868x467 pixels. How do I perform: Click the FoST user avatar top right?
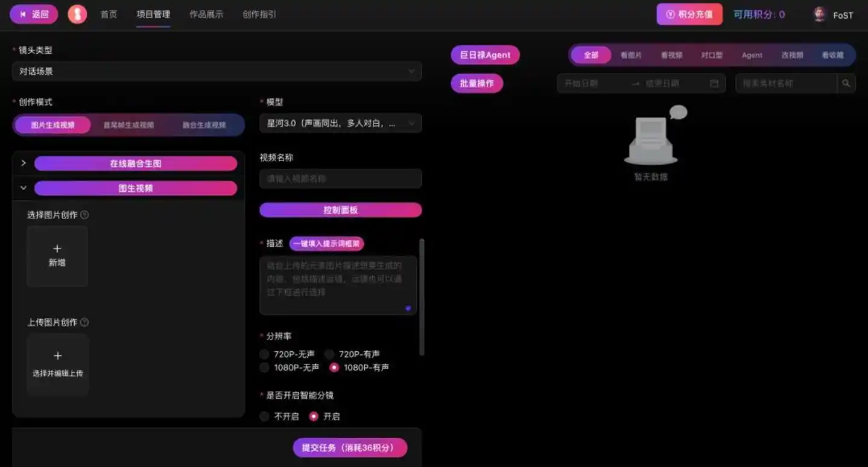[x=819, y=14]
